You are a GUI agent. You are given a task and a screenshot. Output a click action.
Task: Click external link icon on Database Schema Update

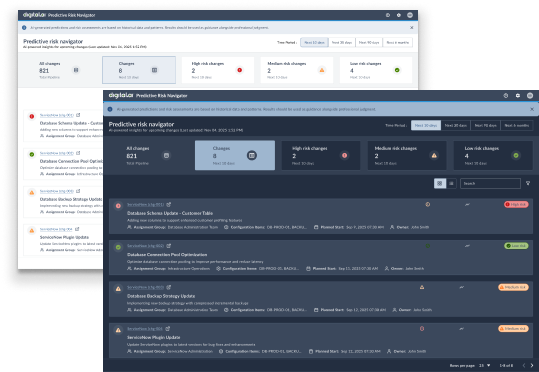[168, 205]
